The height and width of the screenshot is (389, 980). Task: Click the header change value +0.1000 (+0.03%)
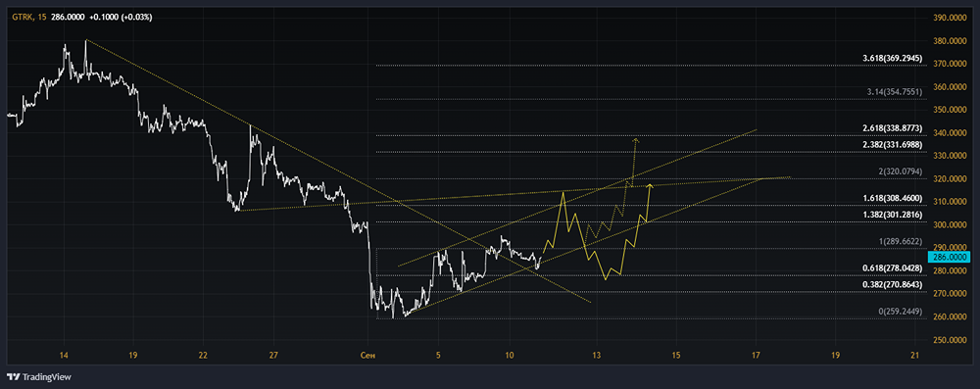tap(121, 17)
